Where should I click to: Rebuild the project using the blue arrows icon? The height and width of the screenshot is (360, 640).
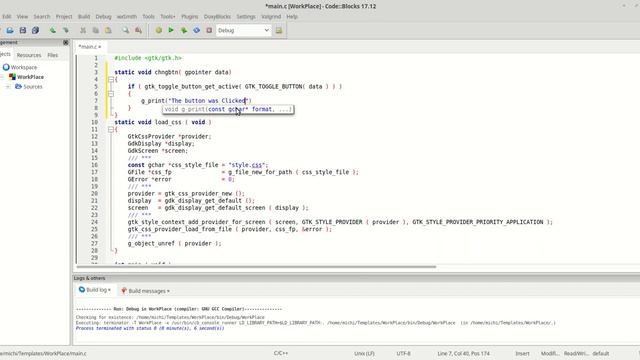pos(196,30)
